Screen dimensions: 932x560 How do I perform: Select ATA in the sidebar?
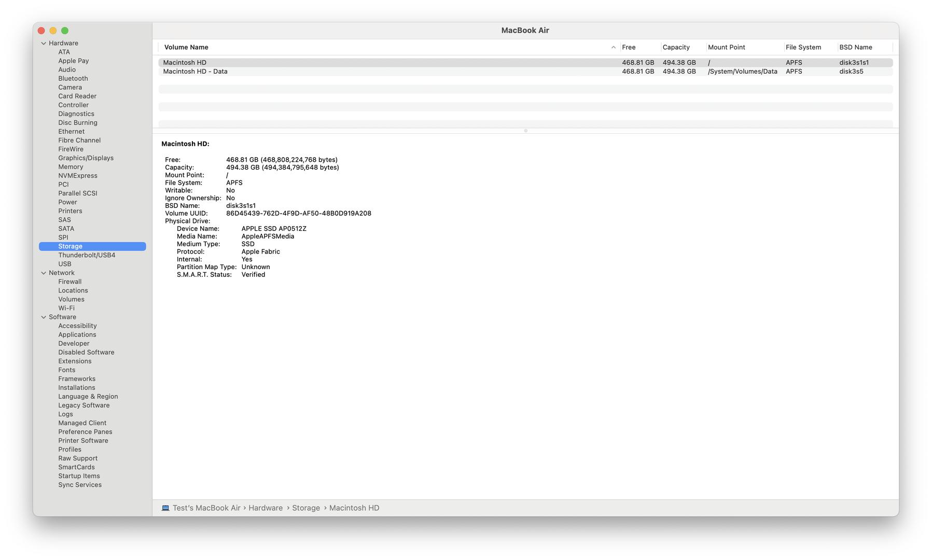[x=64, y=52]
